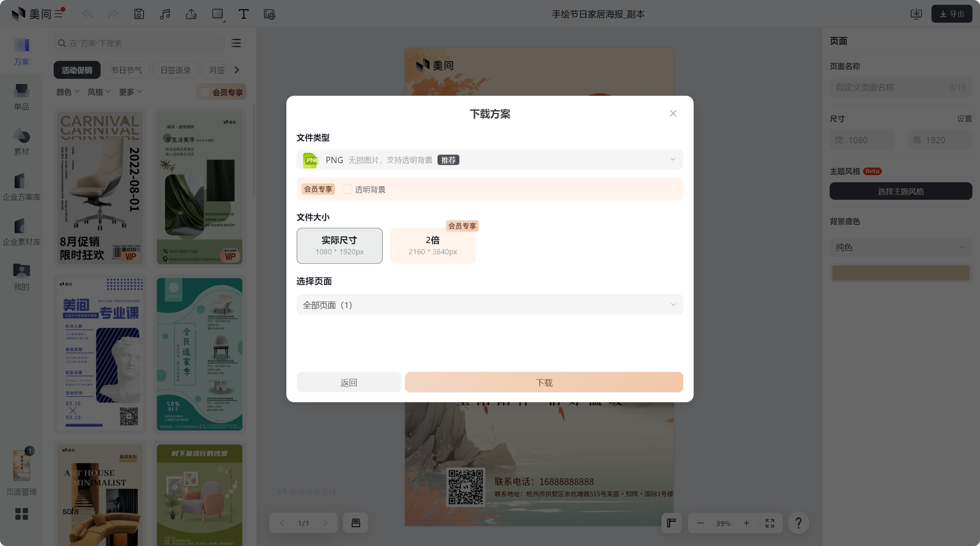Click the download-to-tray icon beside 导出

pyautogui.click(x=916, y=14)
